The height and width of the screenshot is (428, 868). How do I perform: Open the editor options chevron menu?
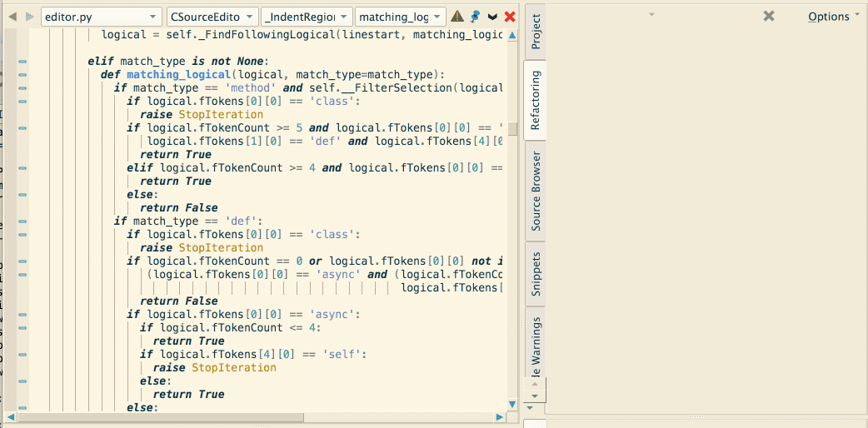492,17
